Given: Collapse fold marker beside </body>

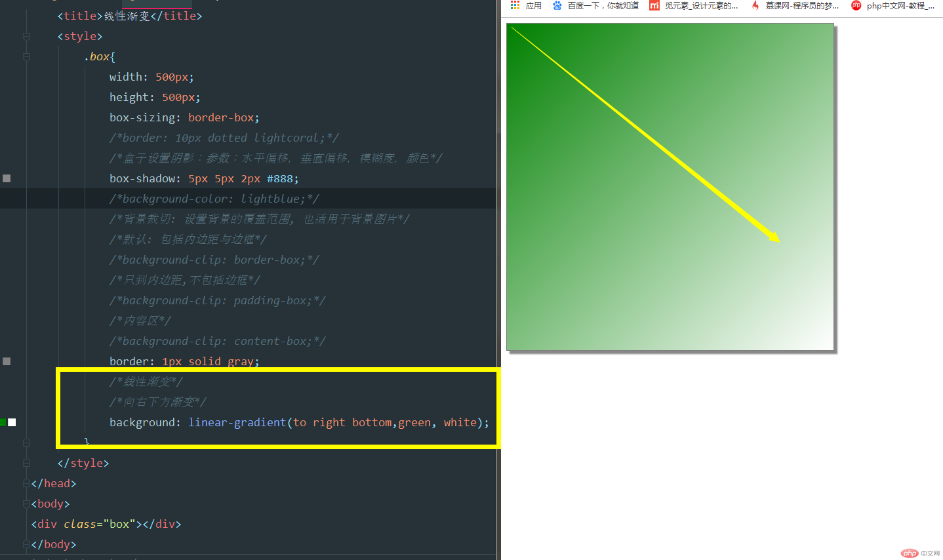Looking at the screenshot, I should [x=26, y=544].
